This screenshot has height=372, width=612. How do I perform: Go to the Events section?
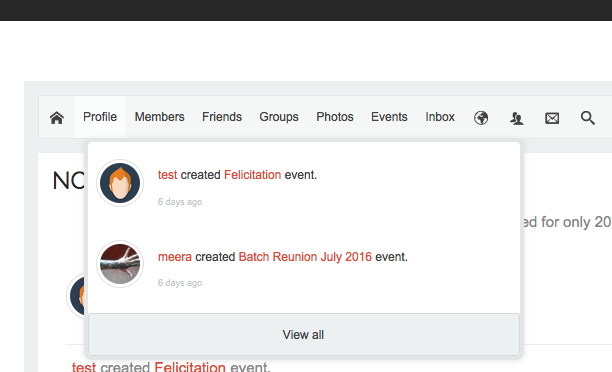point(389,117)
